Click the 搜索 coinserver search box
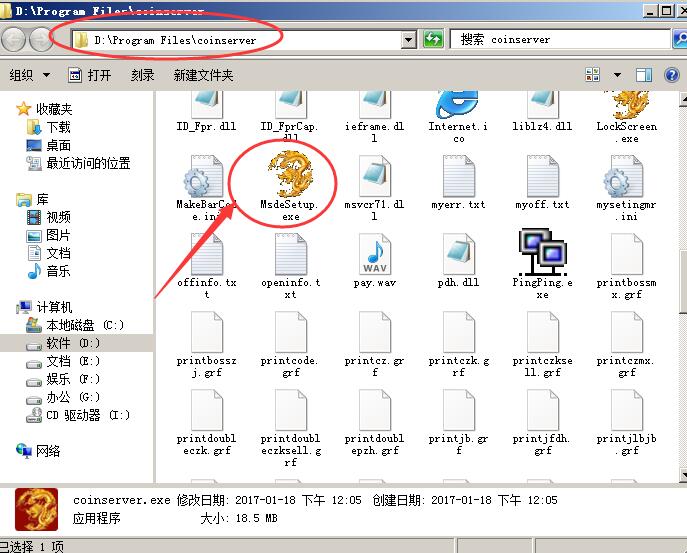 (x=560, y=39)
